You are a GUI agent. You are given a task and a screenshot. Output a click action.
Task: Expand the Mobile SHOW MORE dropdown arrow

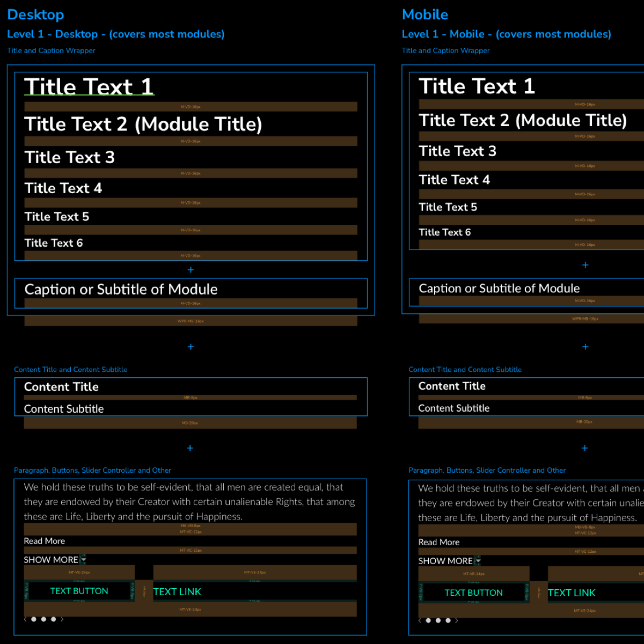478,561
